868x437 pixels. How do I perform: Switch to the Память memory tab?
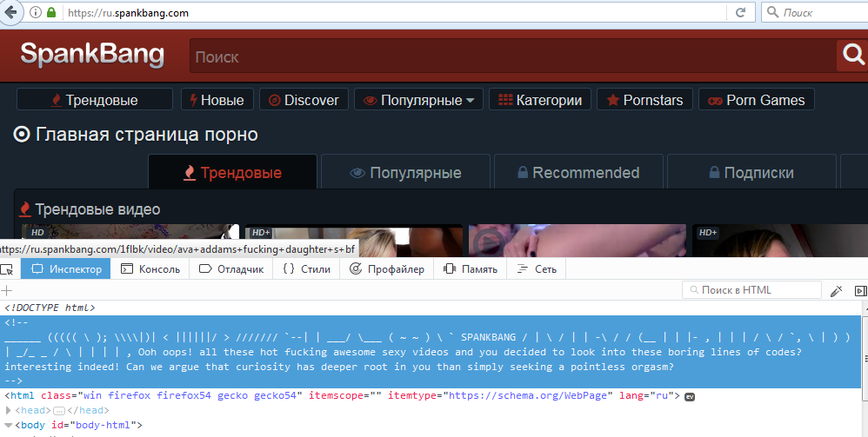(470, 268)
